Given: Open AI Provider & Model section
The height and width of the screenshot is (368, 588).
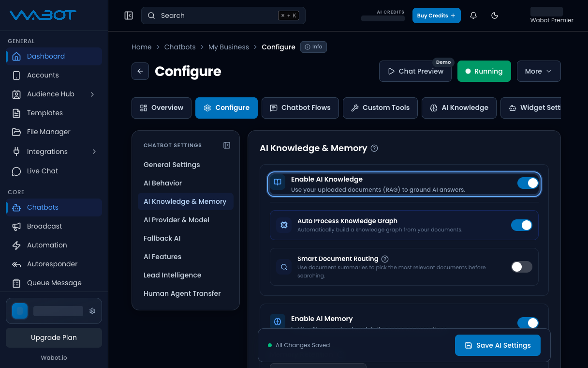Looking at the screenshot, I should point(186,220).
